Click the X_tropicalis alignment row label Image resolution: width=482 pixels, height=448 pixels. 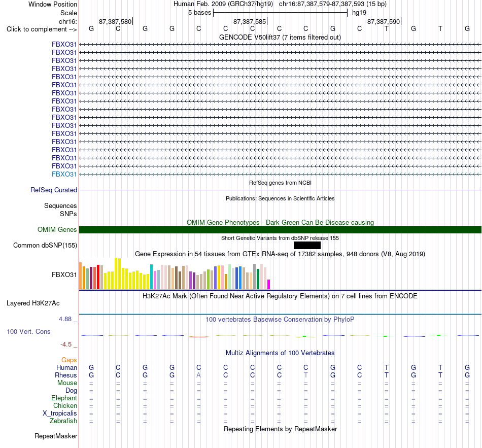(x=60, y=413)
